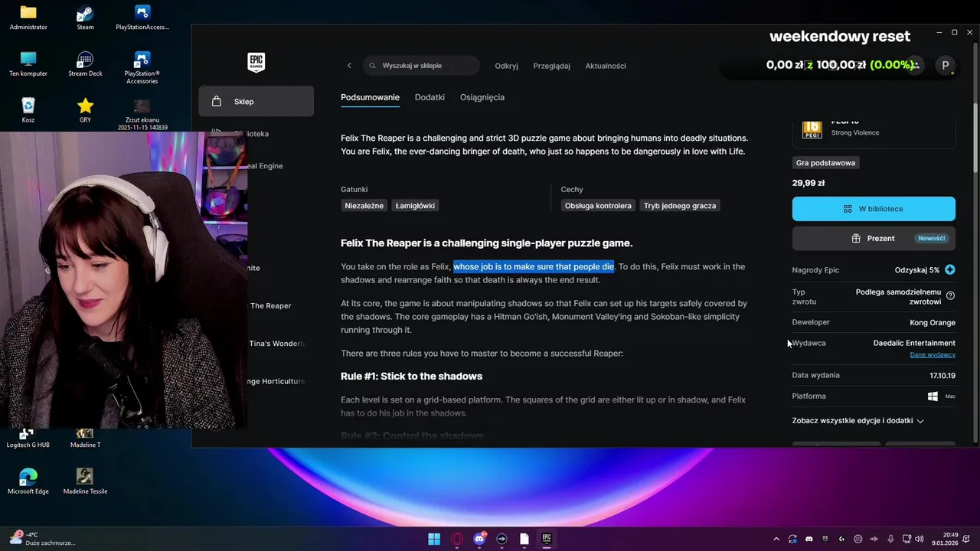The width and height of the screenshot is (980, 551).
Task: Open the notifications bell in the tray
Action: point(968,539)
